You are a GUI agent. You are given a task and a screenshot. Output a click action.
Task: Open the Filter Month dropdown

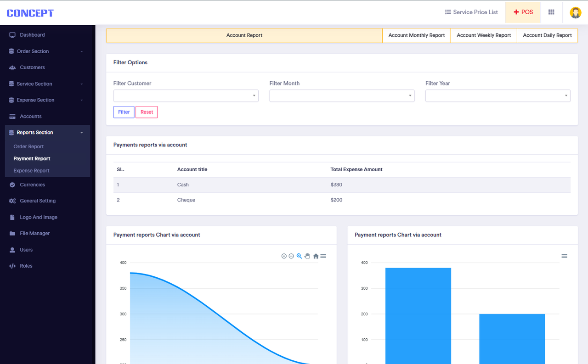click(342, 96)
